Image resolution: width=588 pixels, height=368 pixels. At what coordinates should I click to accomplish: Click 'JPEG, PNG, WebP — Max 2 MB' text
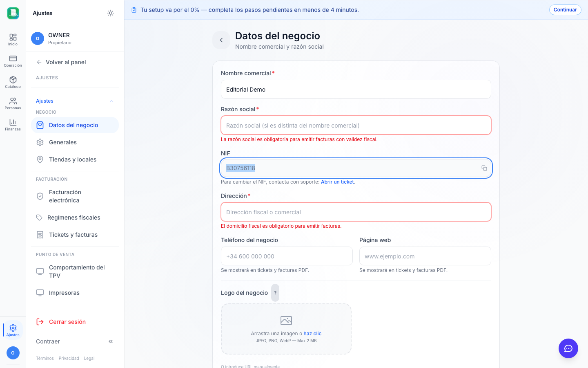[x=286, y=341]
